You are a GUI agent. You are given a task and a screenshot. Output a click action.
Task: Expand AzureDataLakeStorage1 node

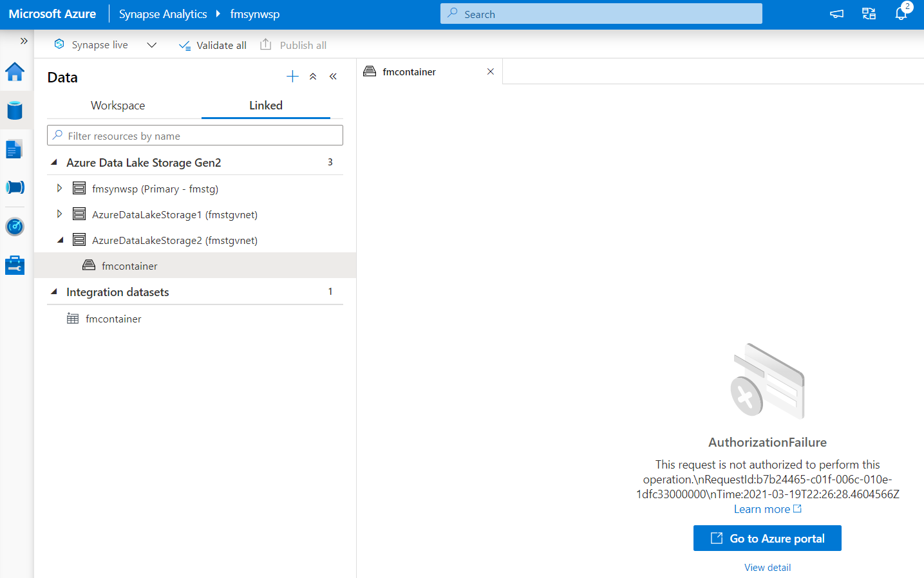pos(59,214)
